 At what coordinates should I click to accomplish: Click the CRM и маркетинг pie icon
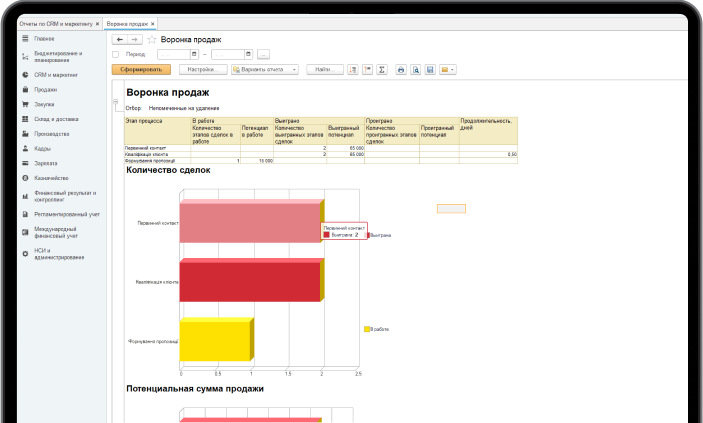25,75
